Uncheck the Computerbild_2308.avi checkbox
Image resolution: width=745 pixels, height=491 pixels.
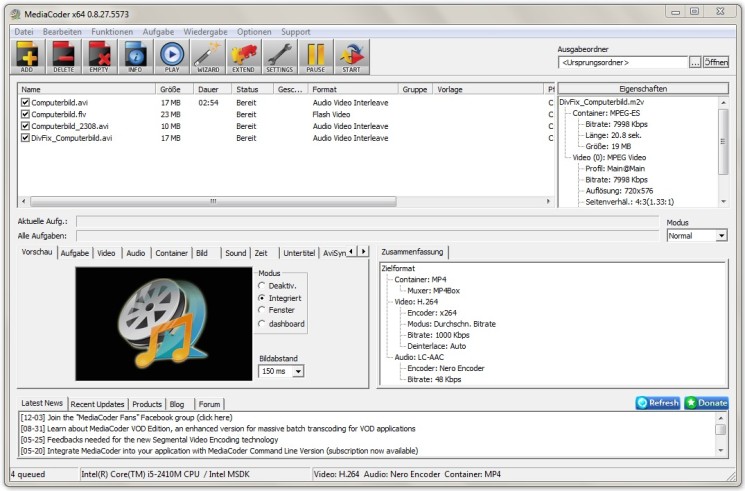[26, 126]
